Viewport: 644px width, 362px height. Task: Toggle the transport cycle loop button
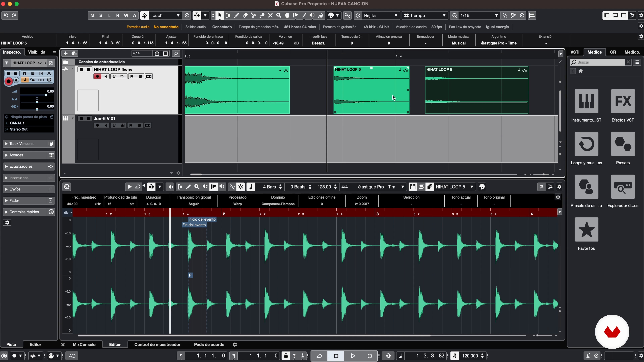point(319,356)
